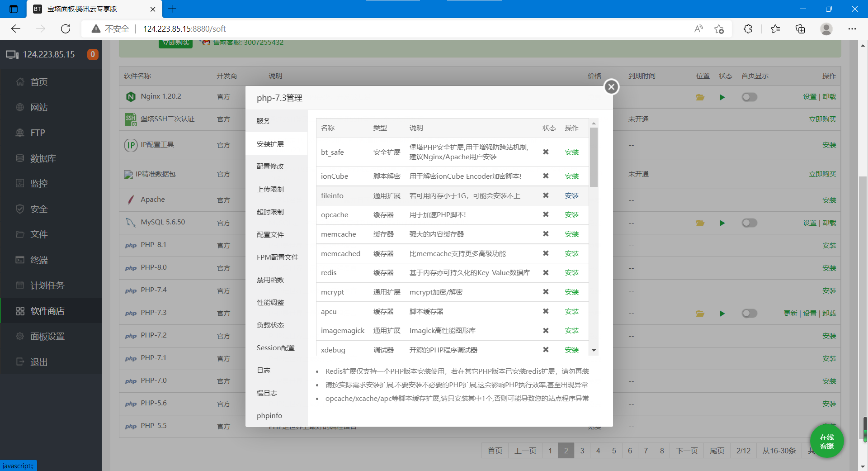The height and width of the screenshot is (471, 868).
Task: Install the opcache extension
Action: click(571, 215)
